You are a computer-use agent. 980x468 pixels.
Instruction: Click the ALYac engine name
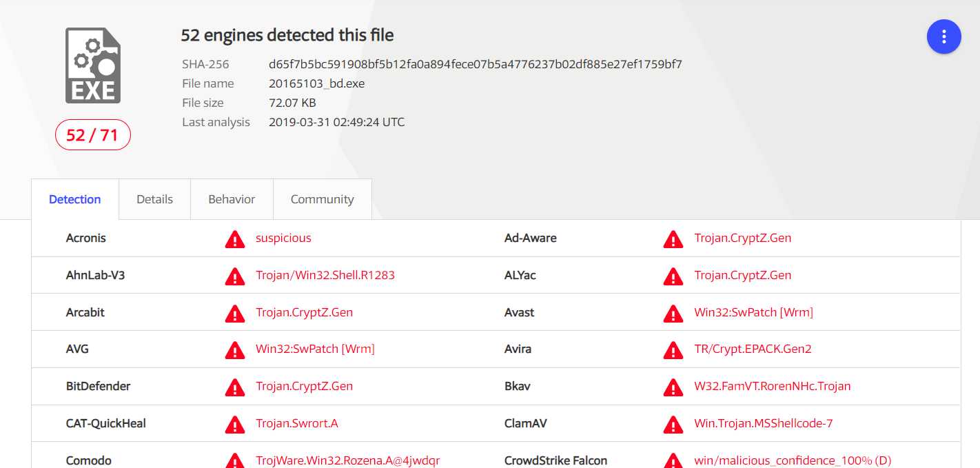(520, 275)
